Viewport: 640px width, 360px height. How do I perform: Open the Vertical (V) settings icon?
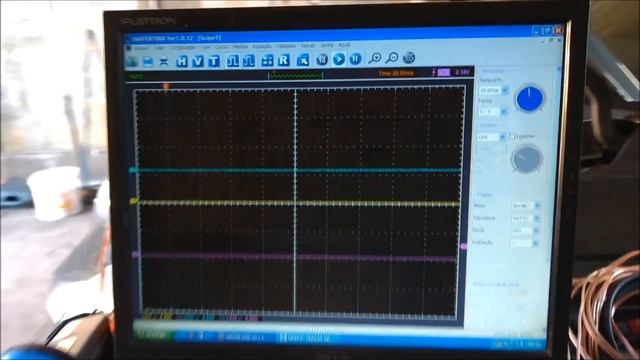198,61
